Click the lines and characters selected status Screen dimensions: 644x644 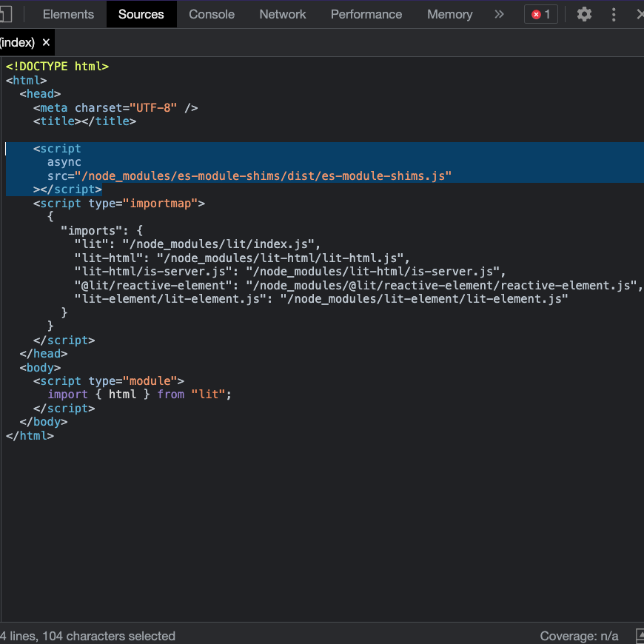(x=87, y=636)
